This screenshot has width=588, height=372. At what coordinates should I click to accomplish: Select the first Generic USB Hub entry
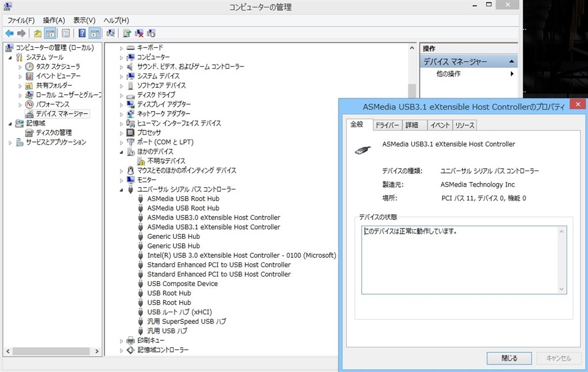(x=173, y=237)
